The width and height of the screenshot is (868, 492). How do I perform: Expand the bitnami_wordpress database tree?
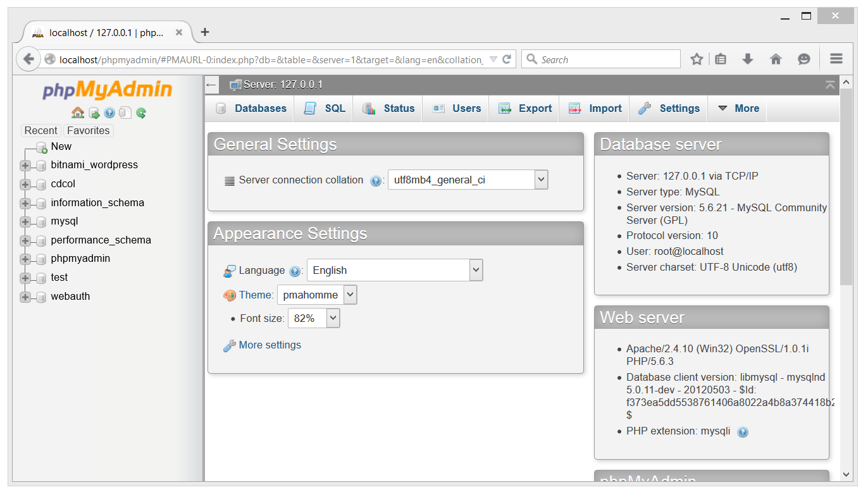pyautogui.click(x=25, y=165)
